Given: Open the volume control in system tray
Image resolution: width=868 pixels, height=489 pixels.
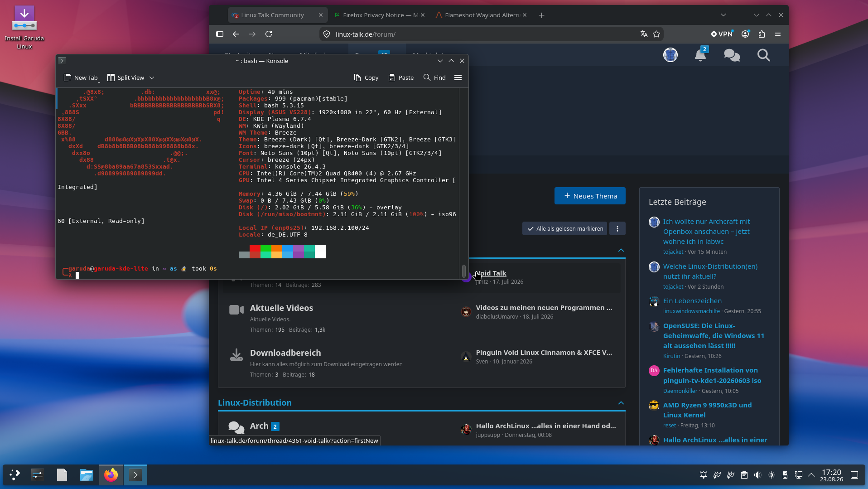Looking at the screenshot, I should coord(757,475).
